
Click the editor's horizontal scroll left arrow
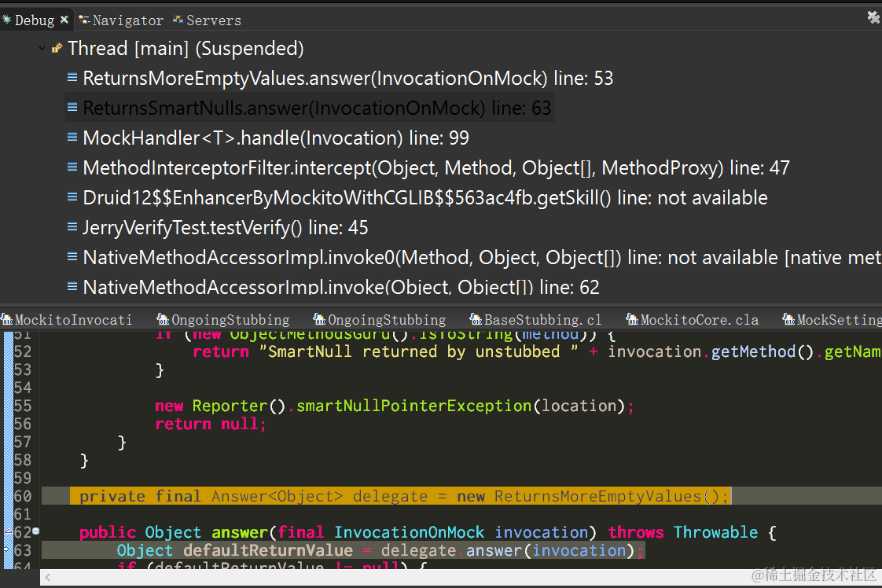[48, 577]
